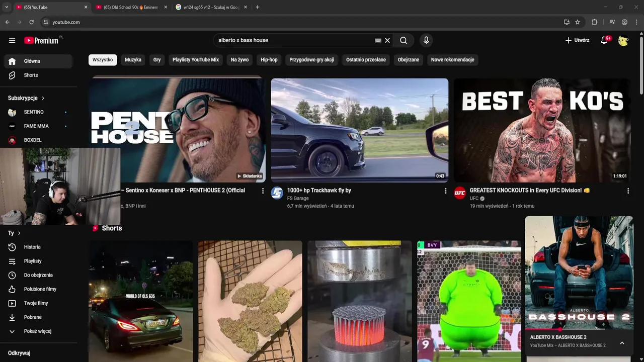Viewport: 644px width, 362px height.
Task: Open Shorts in the sidebar
Action: [x=38, y=75]
